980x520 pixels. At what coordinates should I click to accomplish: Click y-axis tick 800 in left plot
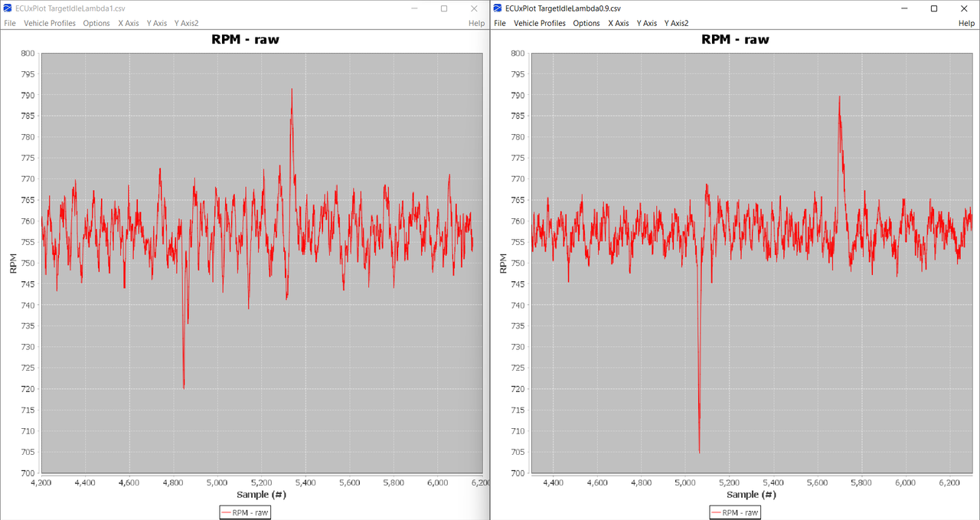[x=28, y=54]
